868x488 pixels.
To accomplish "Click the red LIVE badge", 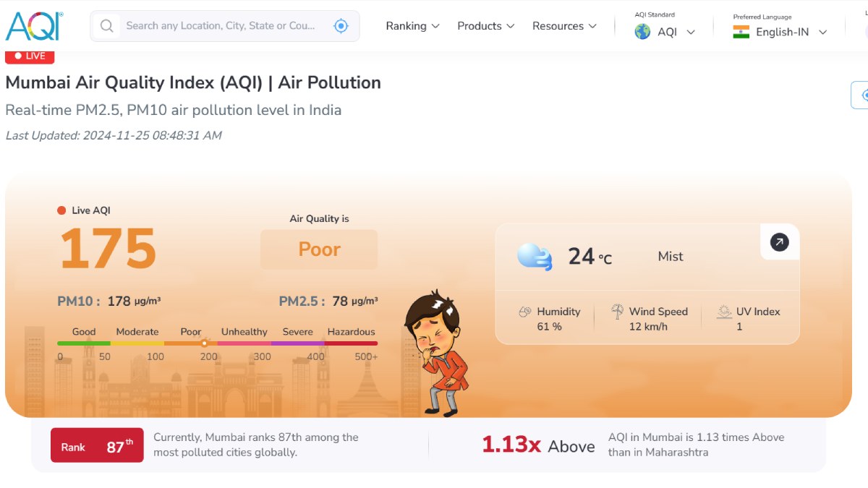I will (x=30, y=56).
